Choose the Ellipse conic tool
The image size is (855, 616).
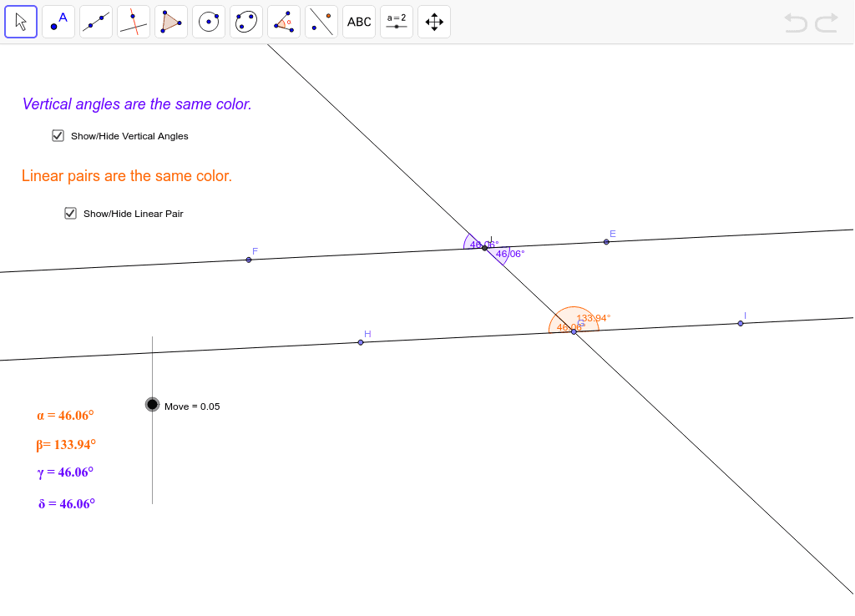click(x=246, y=22)
